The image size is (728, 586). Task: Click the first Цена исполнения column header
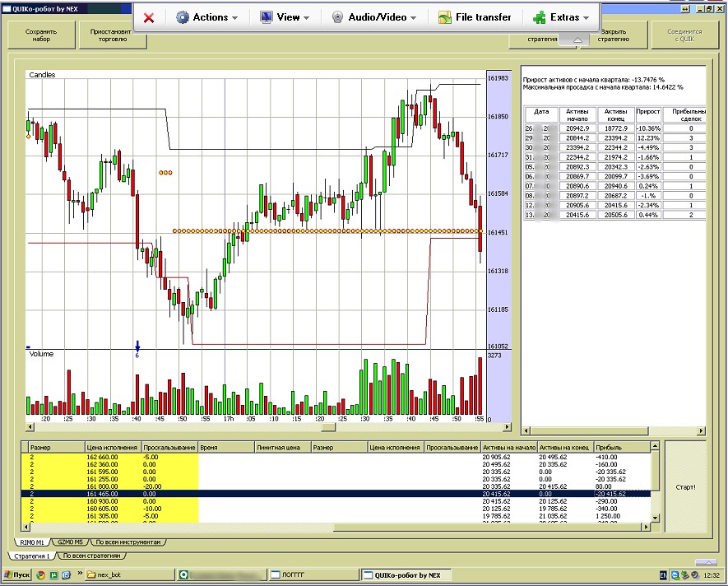[114, 448]
